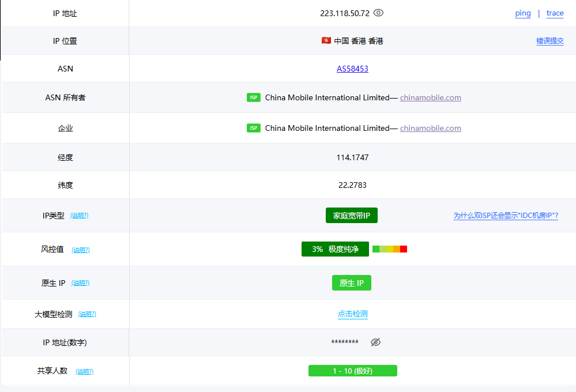The height and width of the screenshot is (392, 576).
Task: Click the 家庭宽带IP green badge
Action: (352, 216)
